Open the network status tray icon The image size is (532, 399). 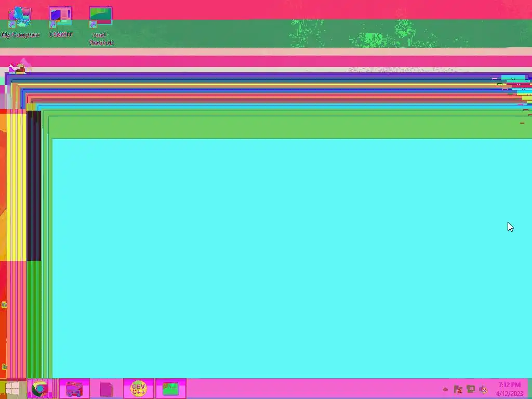click(471, 389)
